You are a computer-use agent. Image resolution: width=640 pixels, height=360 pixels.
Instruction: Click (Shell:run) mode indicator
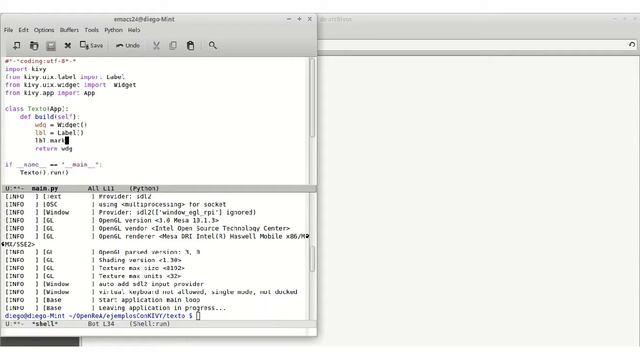(x=150, y=324)
